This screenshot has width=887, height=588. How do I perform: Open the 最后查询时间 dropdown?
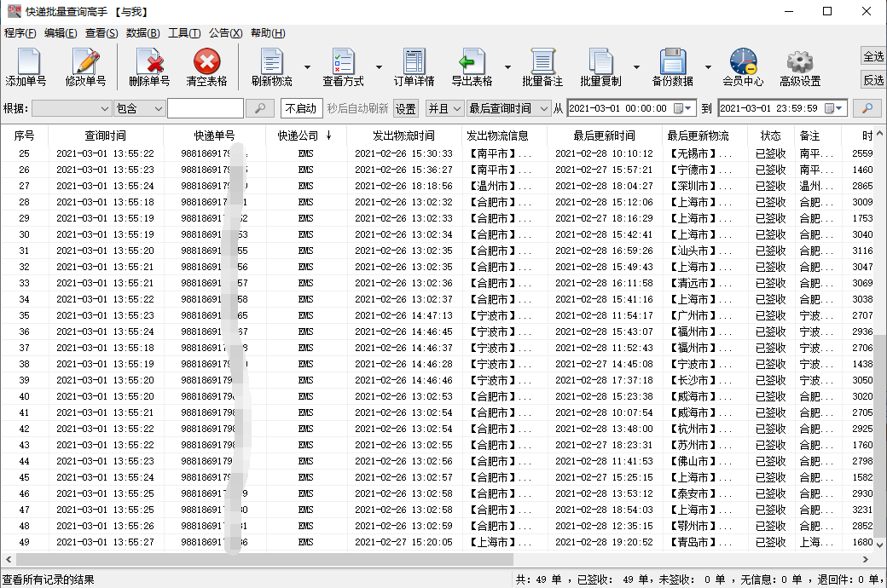tap(508, 108)
